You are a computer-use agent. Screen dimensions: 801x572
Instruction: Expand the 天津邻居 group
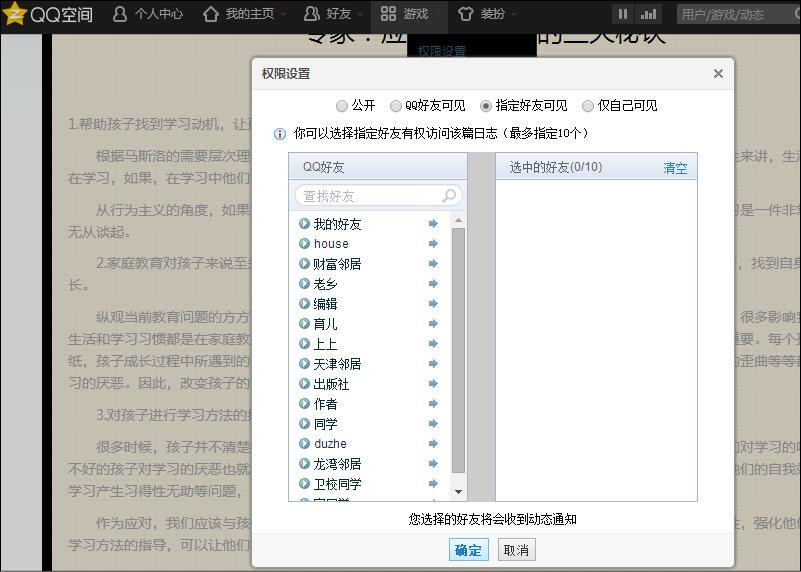click(304, 364)
